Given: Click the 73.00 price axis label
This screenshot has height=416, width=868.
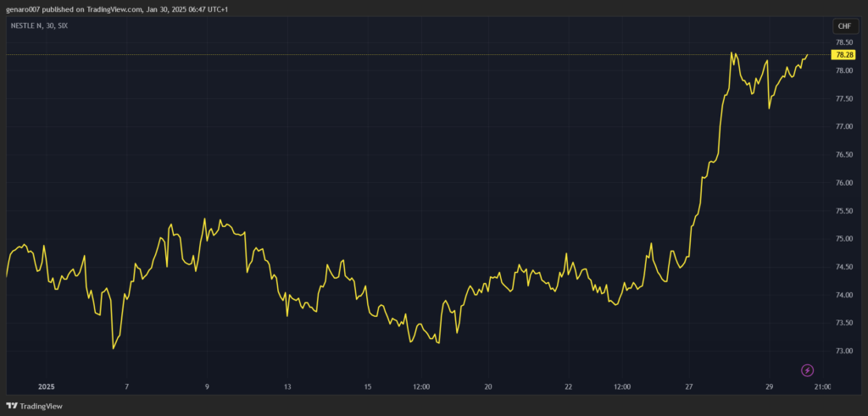Looking at the screenshot, I should 843,351.
